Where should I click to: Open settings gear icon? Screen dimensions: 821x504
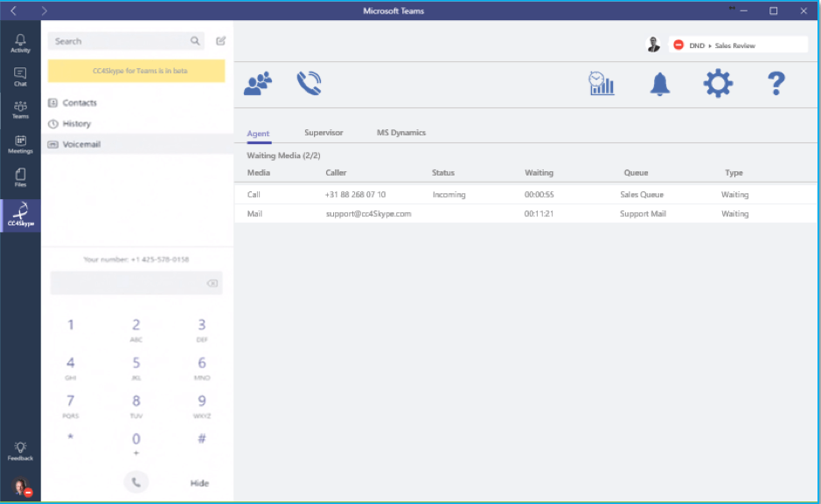coord(718,83)
